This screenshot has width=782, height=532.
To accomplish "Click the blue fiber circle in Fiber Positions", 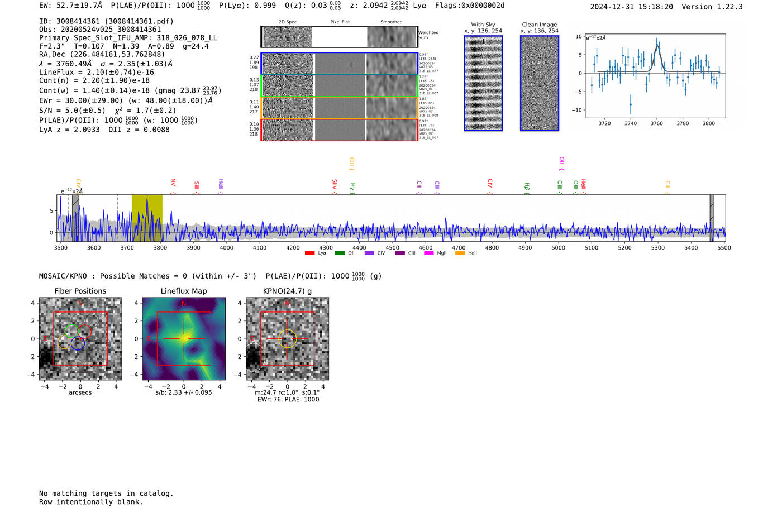I will (x=78, y=343).
